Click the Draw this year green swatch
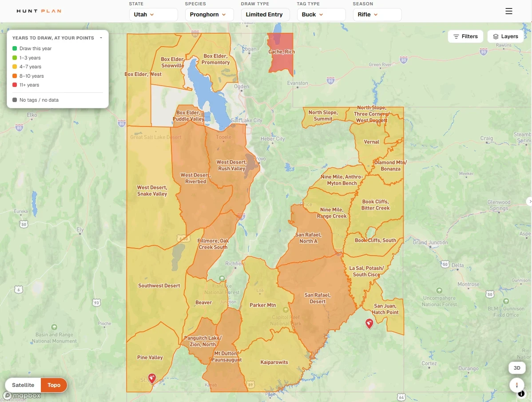This screenshot has height=402, width=532. [15, 48]
